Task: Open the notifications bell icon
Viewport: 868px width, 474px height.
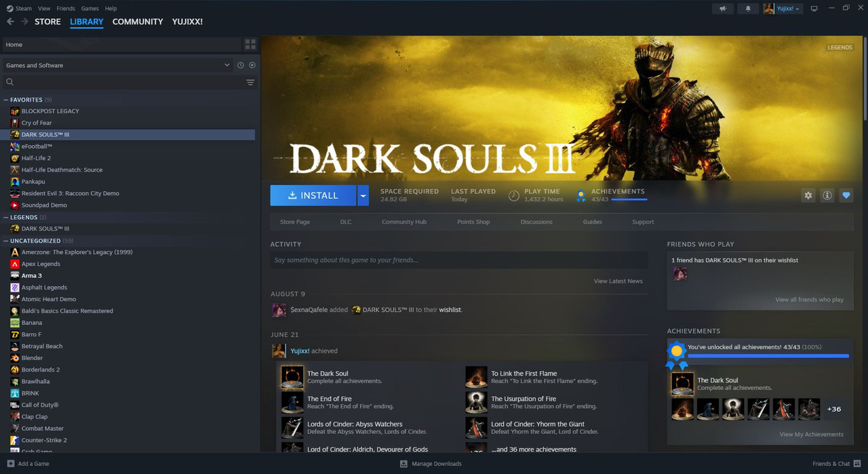Action: coord(748,8)
